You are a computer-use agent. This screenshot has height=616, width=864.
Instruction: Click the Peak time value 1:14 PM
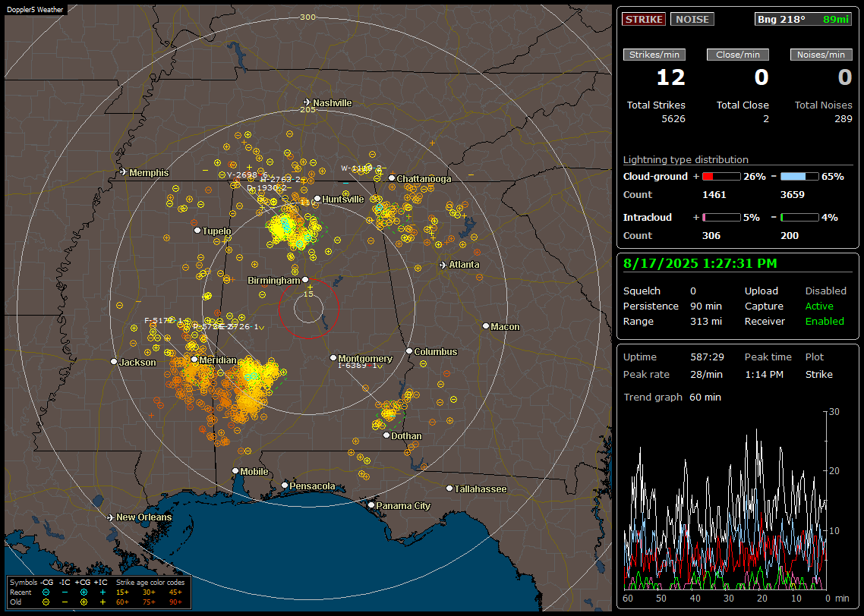(x=765, y=374)
